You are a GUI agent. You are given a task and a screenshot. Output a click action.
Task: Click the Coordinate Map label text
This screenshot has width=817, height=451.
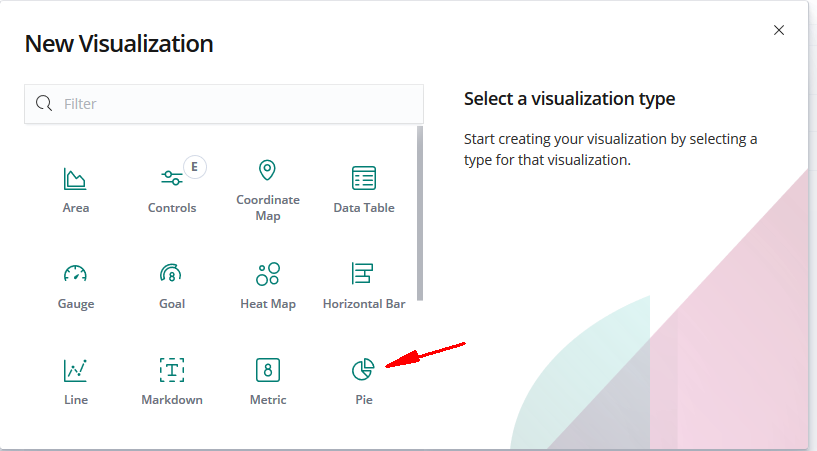pyautogui.click(x=268, y=208)
